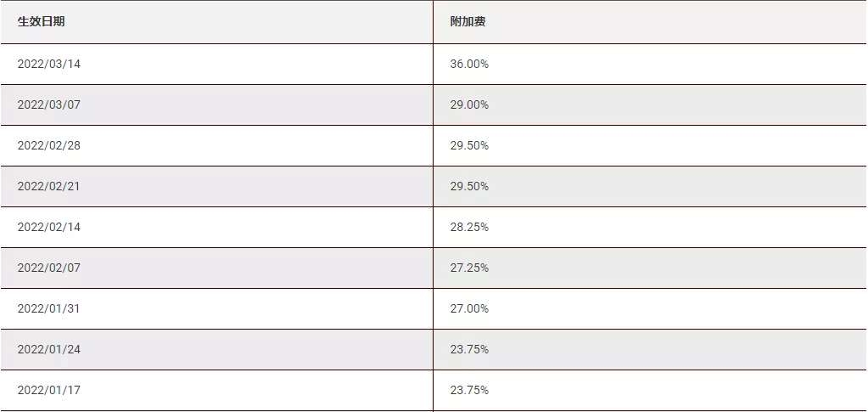868x412 pixels.
Task: Click the 27.00% surcharge value
Action: pos(469,308)
